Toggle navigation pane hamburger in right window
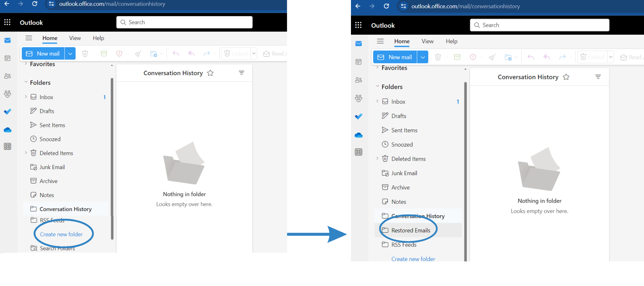644x286 pixels. pos(380,41)
